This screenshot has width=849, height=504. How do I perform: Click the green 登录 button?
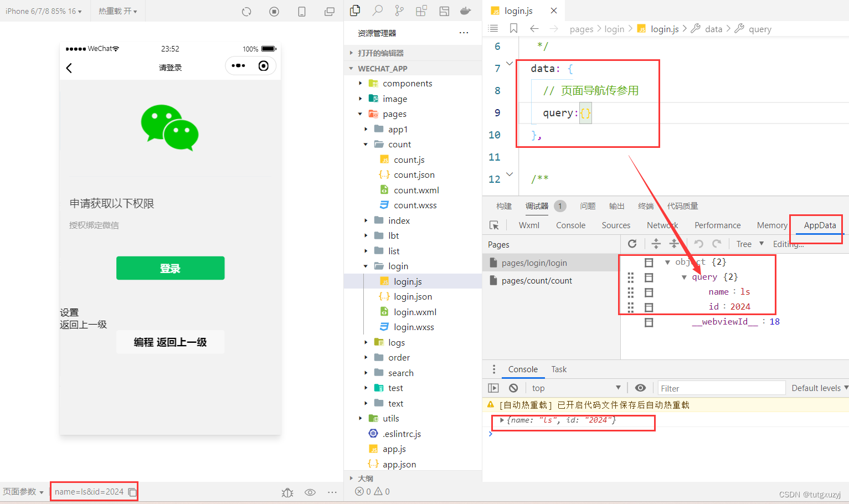[170, 268]
